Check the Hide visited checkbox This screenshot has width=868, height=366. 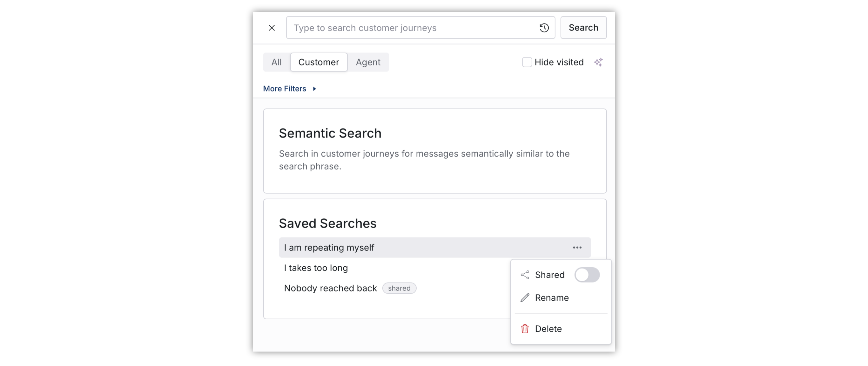pos(527,62)
